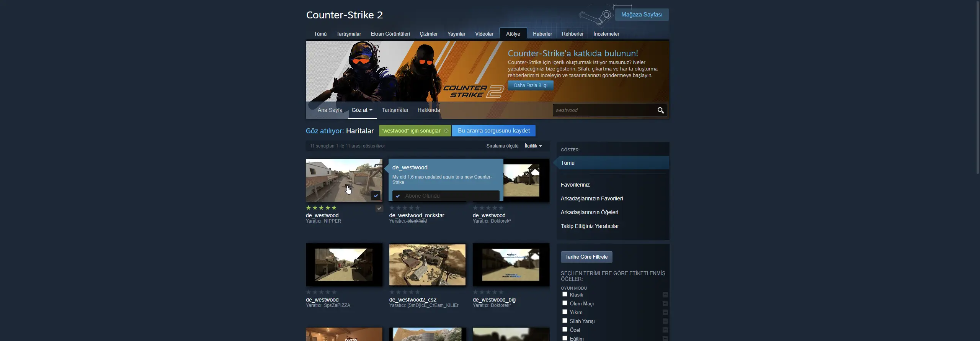Image resolution: width=980 pixels, height=341 pixels.
Task: Click the gray checkmark beside de_westwood stars
Action: pyautogui.click(x=379, y=208)
